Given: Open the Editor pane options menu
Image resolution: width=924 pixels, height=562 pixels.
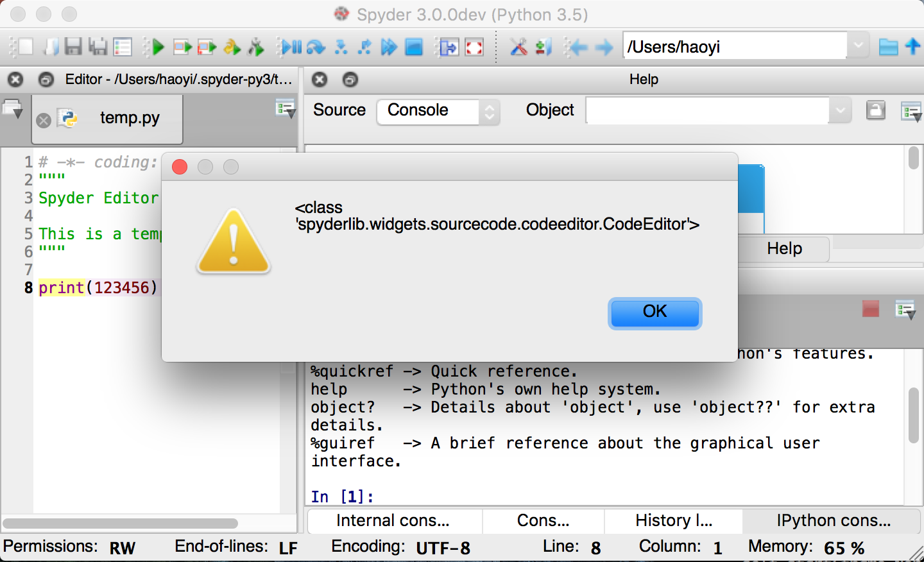Looking at the screenshot, I should click(x=285, y=109).
